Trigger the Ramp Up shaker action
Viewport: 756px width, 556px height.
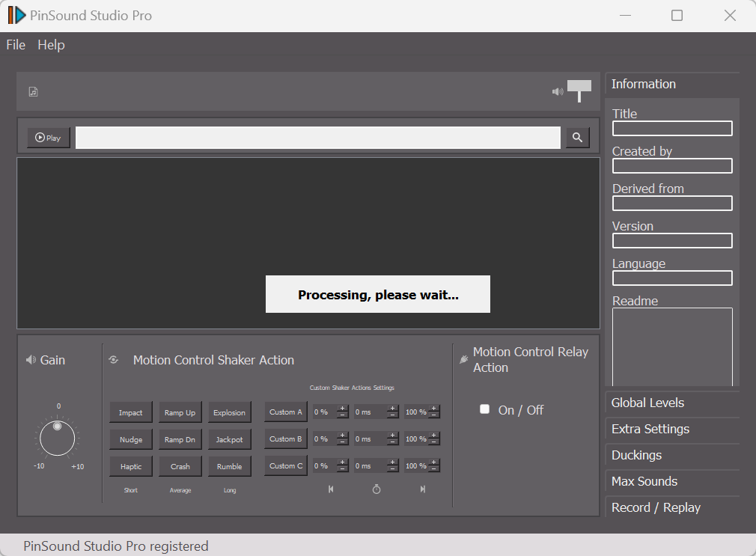pyautogui.click(x=180, y=412)
